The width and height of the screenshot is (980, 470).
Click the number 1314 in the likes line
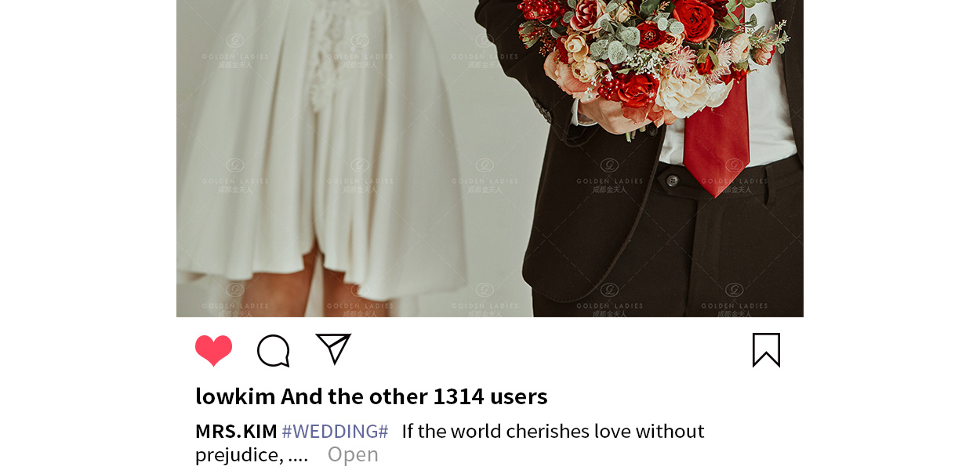pyautogui.click(x=459, y=396)
